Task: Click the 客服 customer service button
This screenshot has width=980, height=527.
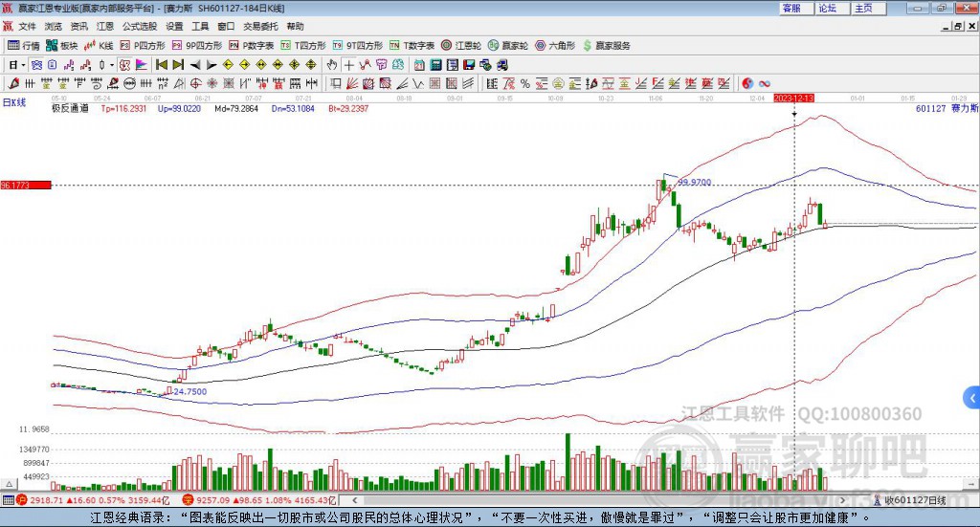Action: (x=796, y=8)
